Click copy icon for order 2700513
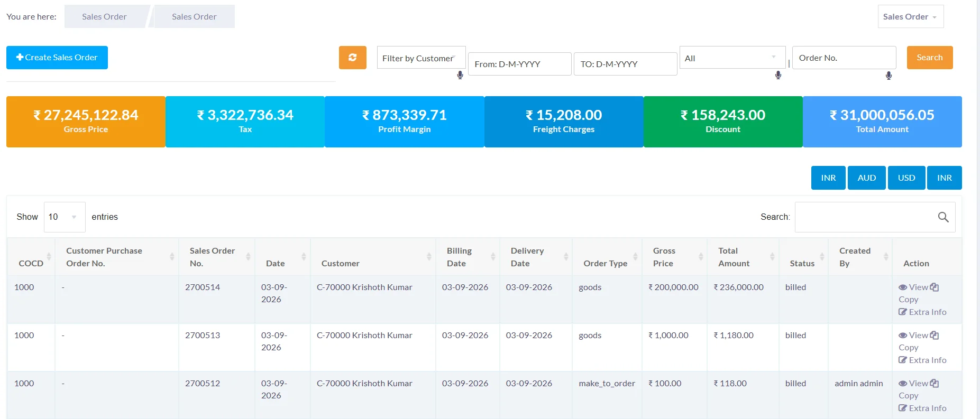Viewport: 980px width, 419px height. pyautogui.click(x=935, y=335)
